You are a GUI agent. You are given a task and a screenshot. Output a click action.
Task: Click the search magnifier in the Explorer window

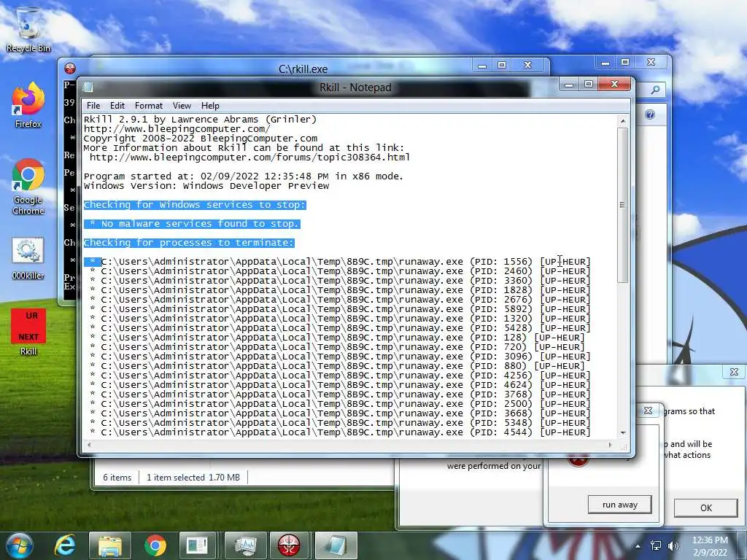pos(656,89)
